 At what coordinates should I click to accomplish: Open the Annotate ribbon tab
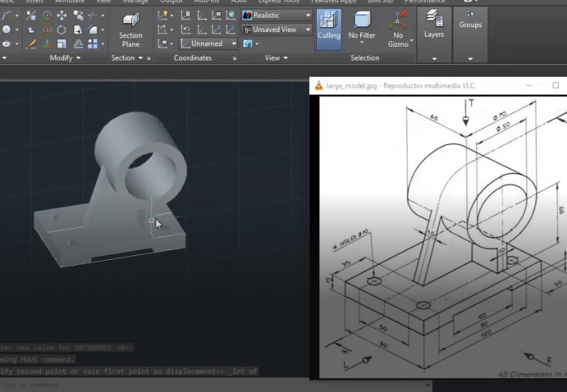(70, 2)
